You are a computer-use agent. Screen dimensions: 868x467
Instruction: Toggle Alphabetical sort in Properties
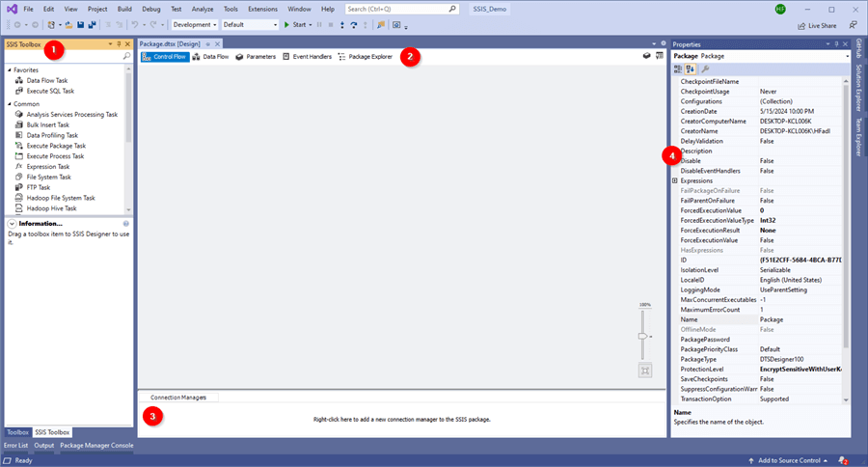click(690, 69)
